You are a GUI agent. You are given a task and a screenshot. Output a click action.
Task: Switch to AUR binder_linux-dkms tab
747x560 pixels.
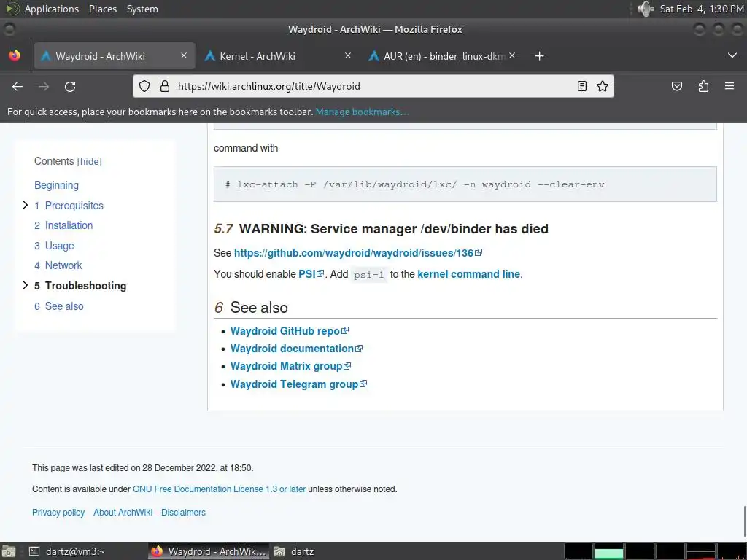[441, 56]
